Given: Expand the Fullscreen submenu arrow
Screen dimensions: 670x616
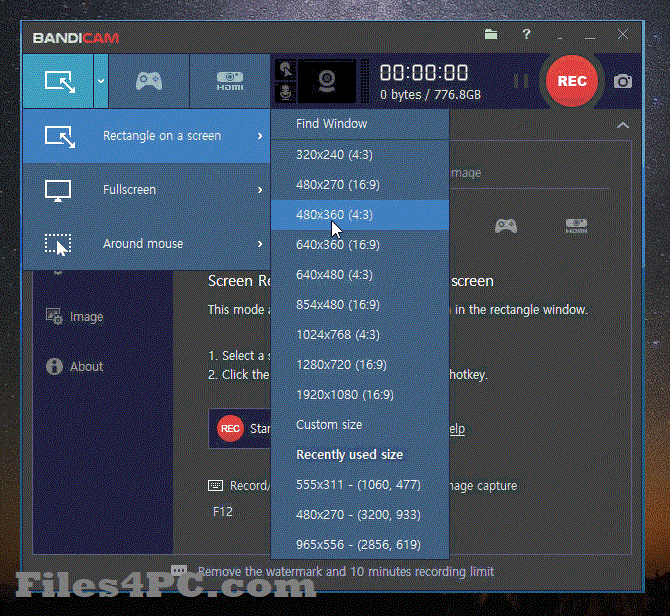Looking at the screenshot, I should click(260, 190).
